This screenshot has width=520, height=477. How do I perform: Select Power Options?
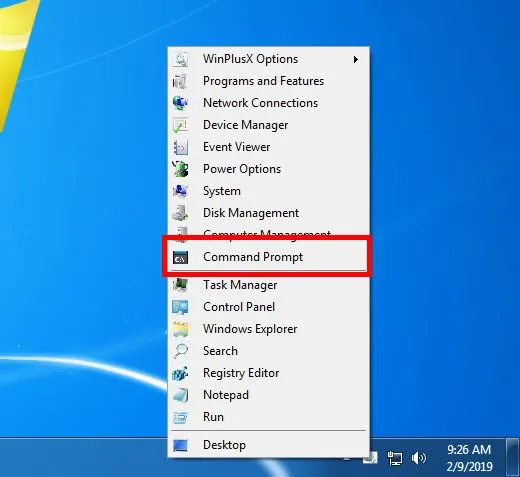(268, 169)
